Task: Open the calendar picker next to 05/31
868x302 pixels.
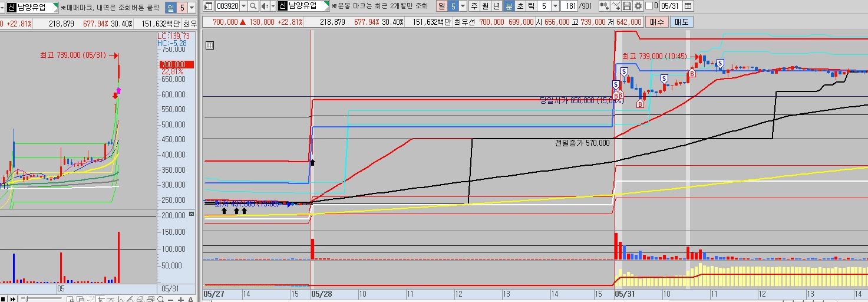Action: point(688,6)
